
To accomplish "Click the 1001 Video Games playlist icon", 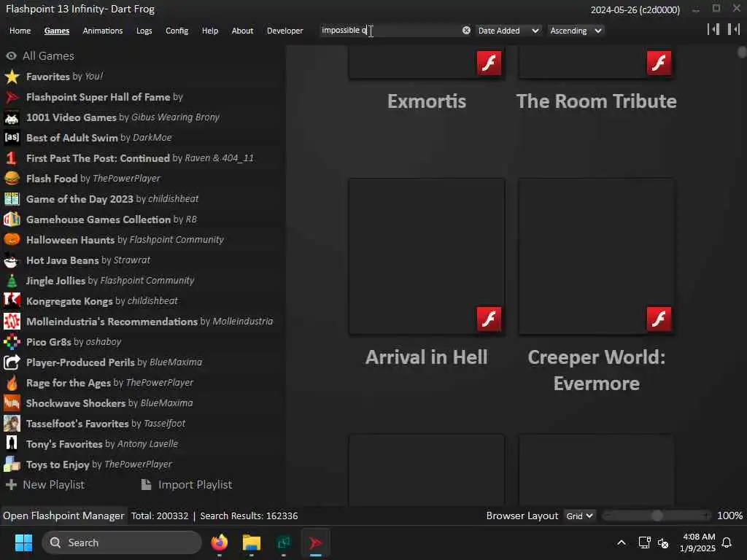I will [x=12, y=117].
